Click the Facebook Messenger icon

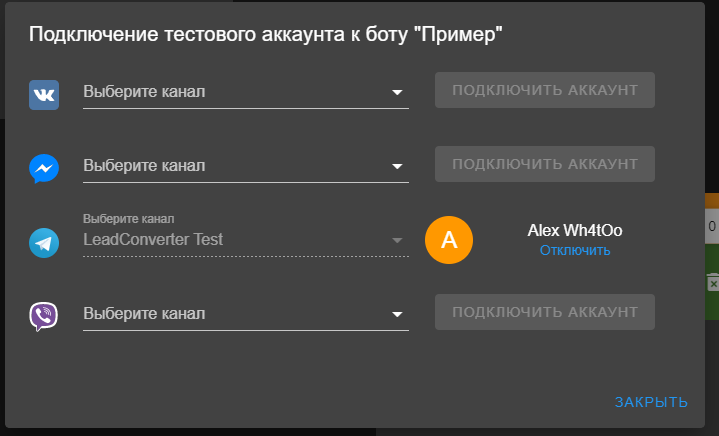click(x=44, y=168)
